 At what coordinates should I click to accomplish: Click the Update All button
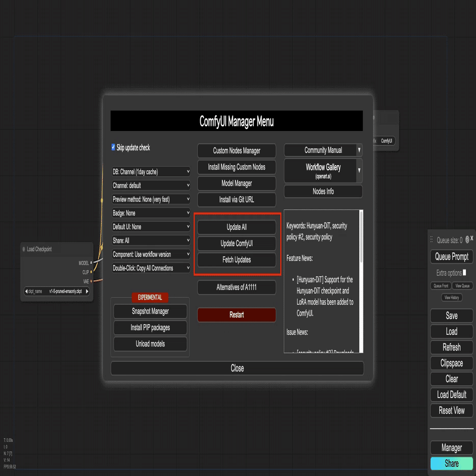(236, 227)
